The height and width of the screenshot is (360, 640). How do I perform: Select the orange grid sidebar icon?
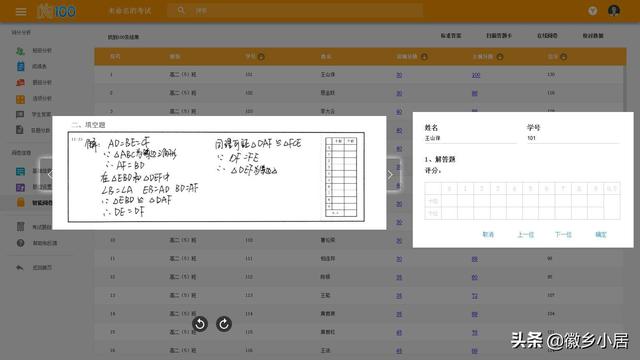(x=20, y=99)
